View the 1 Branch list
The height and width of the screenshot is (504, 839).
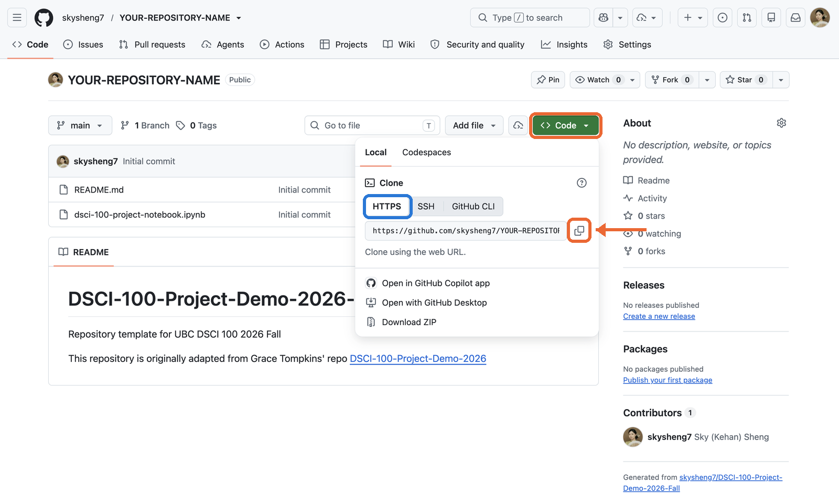pos(145,125)
